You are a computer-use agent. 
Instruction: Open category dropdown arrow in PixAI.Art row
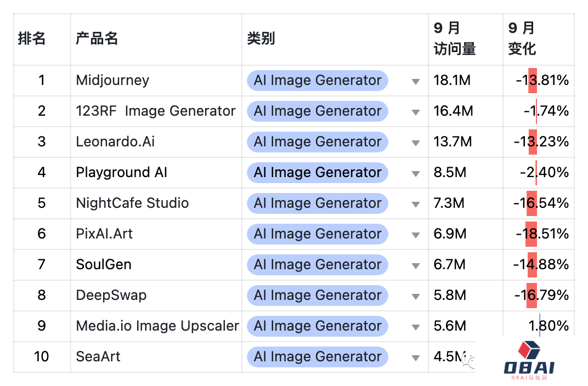click(x=415, y=235)
